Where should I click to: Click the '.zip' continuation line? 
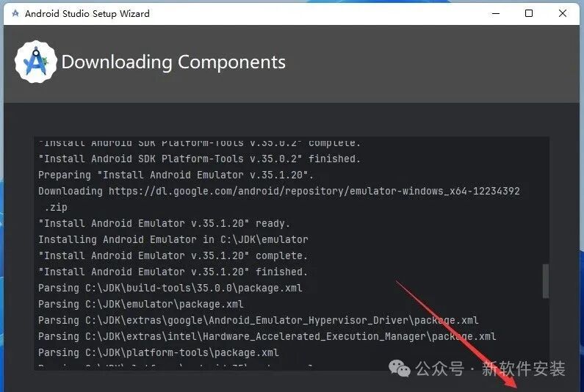pos(56,207)
